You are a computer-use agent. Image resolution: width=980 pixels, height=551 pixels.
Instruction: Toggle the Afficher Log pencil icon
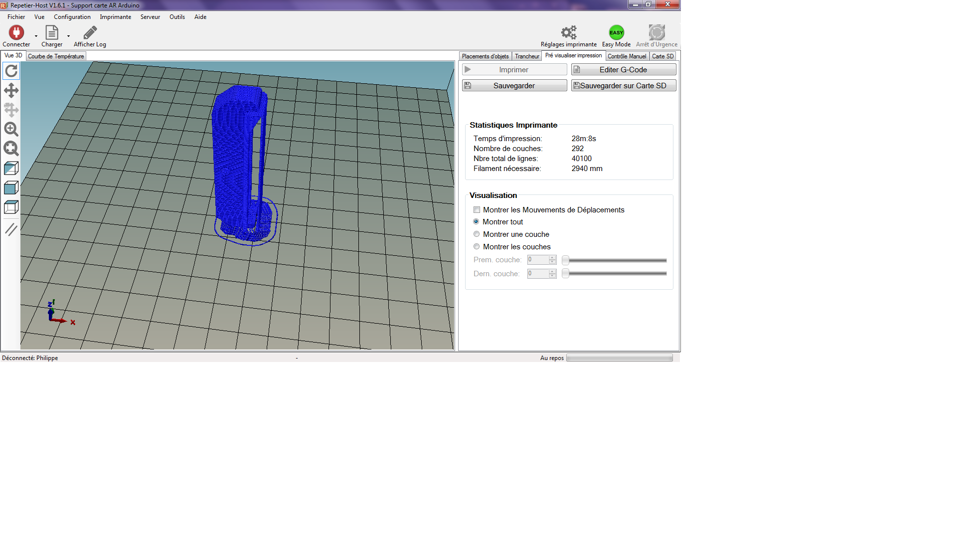(x=90, y=33)
